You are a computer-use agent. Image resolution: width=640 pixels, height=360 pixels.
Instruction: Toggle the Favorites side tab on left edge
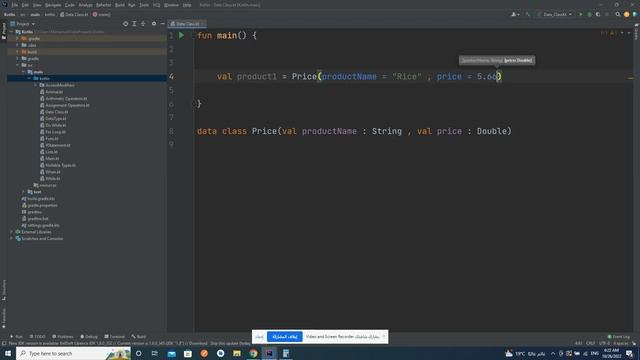point(4,318)
